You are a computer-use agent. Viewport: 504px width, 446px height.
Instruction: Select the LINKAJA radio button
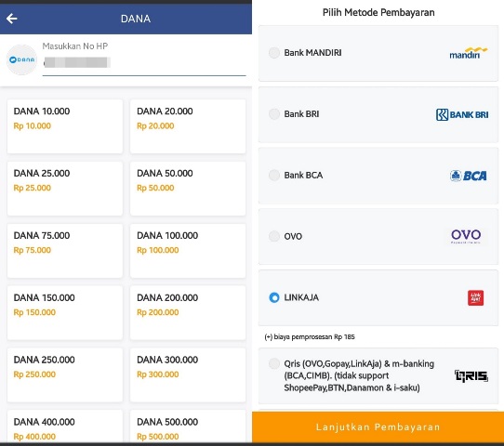pos(274,297)
